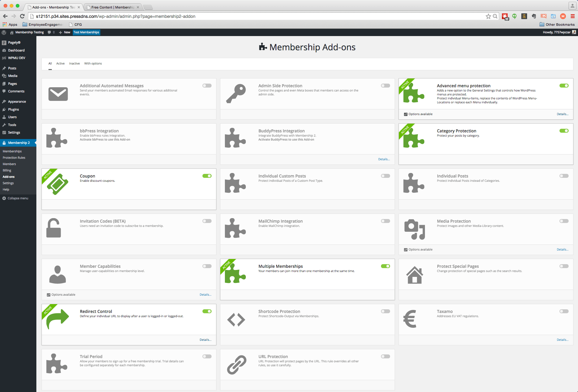Open Details for Media Protection
Image resolution: width=578 pixels, height=392 pixels.
[x=562, y=249]
